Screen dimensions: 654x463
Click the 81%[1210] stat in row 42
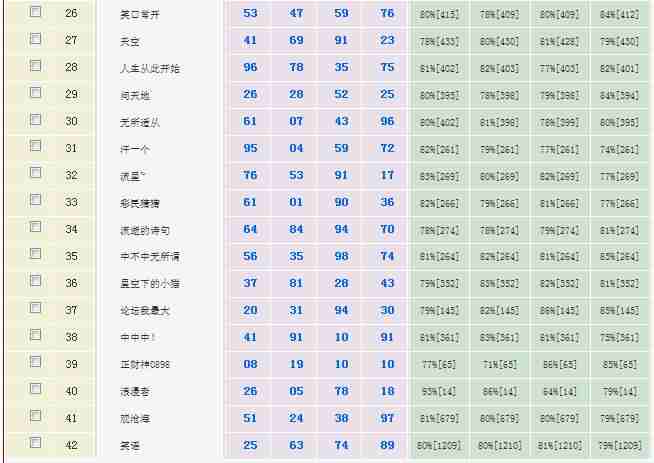click(x=560, y=445)
